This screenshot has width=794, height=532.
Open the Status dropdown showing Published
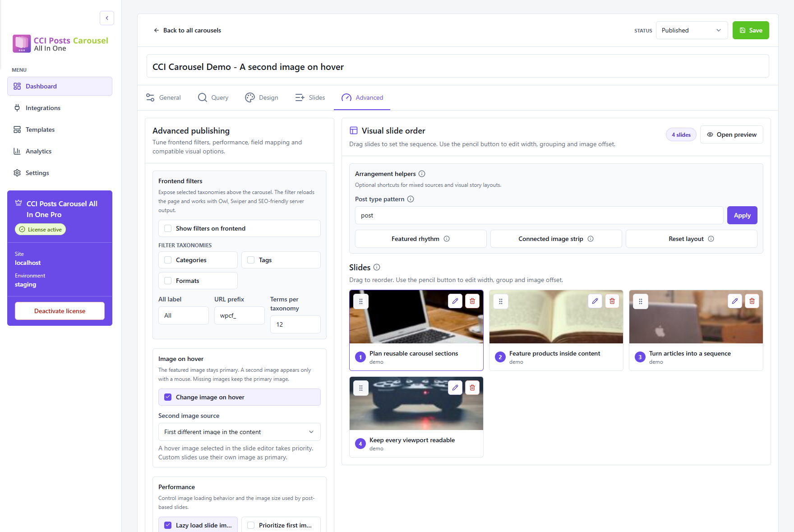click(692, 30)
